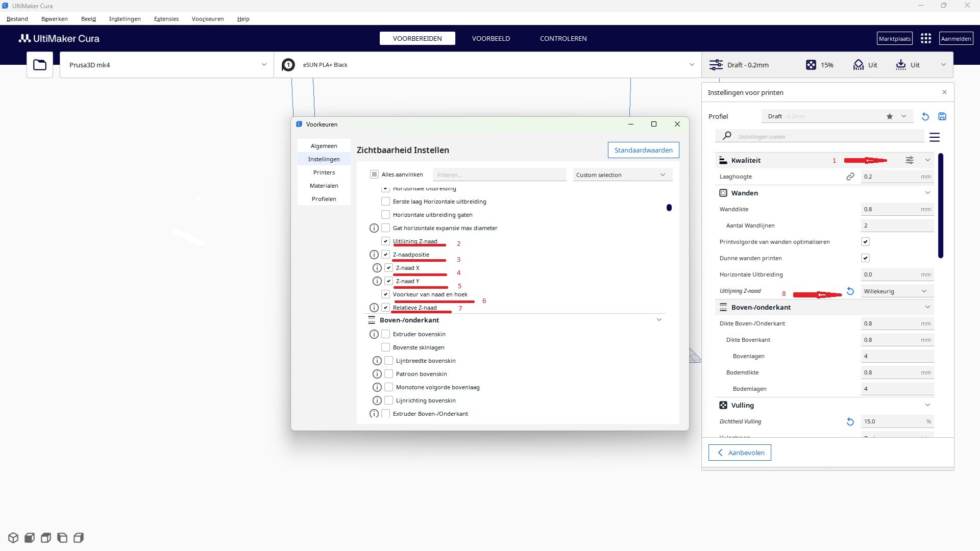This screenshot has height=551, width=980.
Task: Collapse the Wanden settings section
Action: [927, 193]
